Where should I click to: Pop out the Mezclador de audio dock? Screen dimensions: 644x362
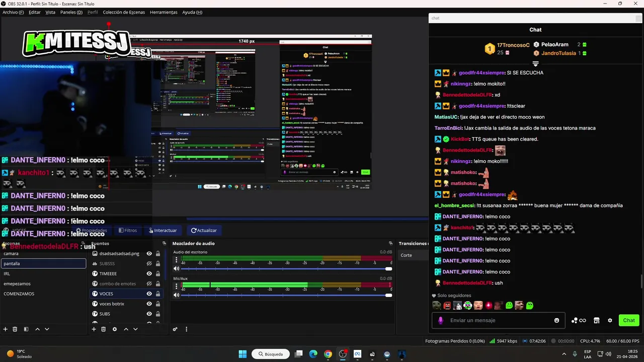tap(390, 243)
